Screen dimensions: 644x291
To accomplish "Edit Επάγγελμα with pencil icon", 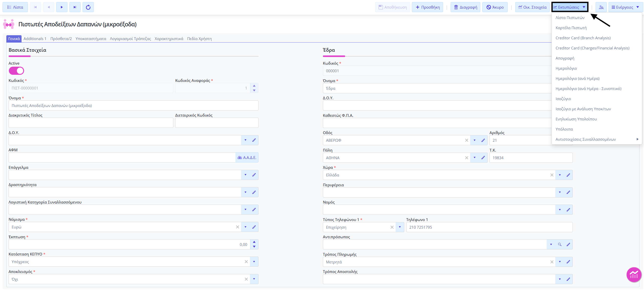I will (x=254, y=175).
